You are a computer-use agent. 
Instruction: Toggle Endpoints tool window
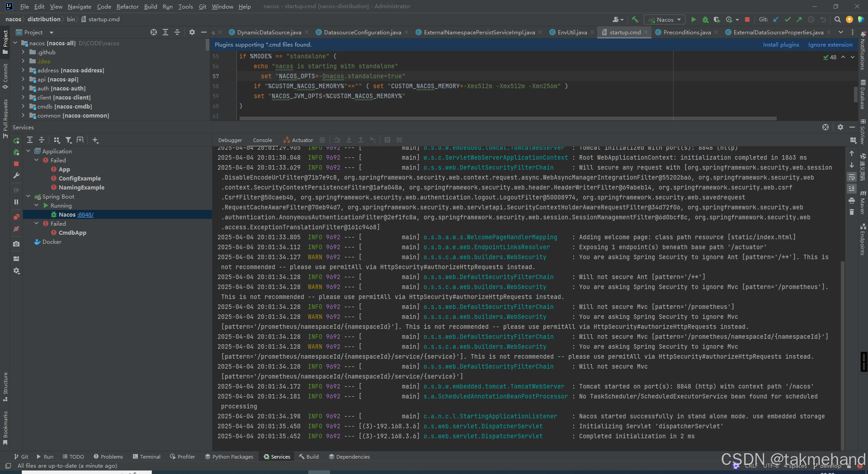coord(863,239)
